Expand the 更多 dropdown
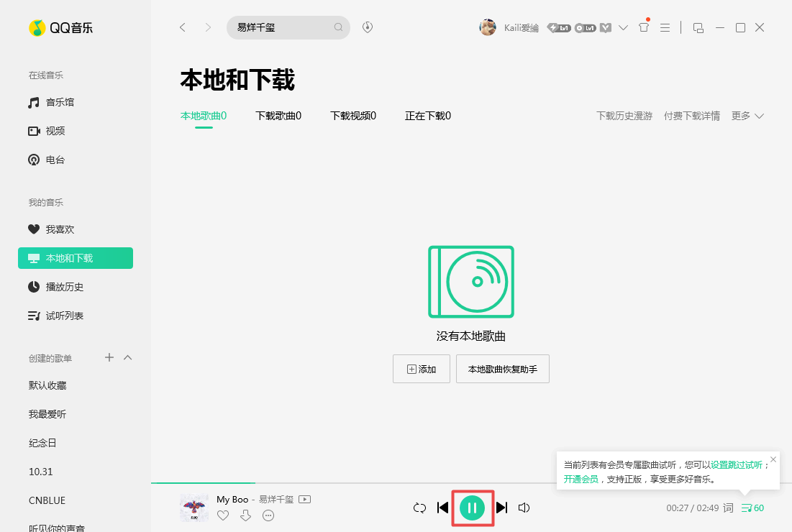This screenshot has height=532, width=792. (x=747, y=116)
